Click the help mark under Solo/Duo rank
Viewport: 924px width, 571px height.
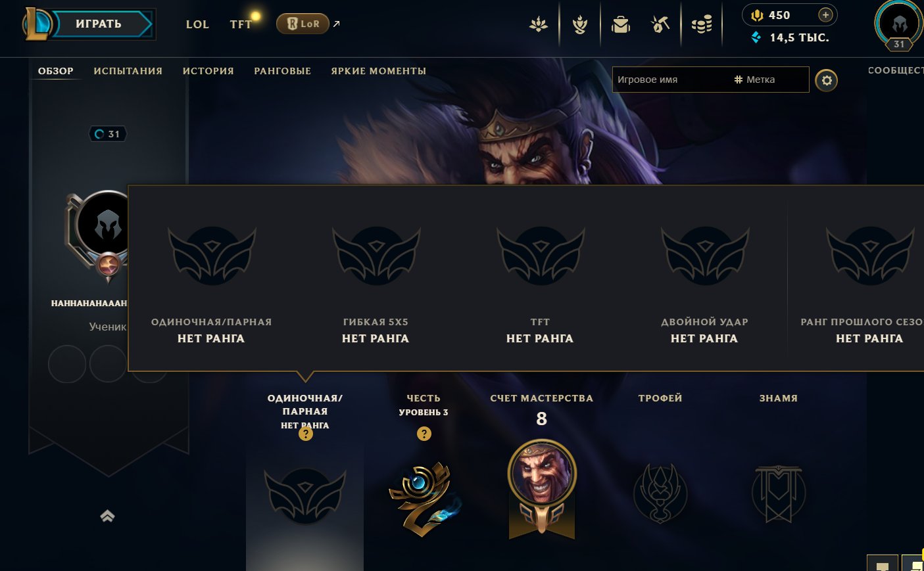tap(305, 434)
